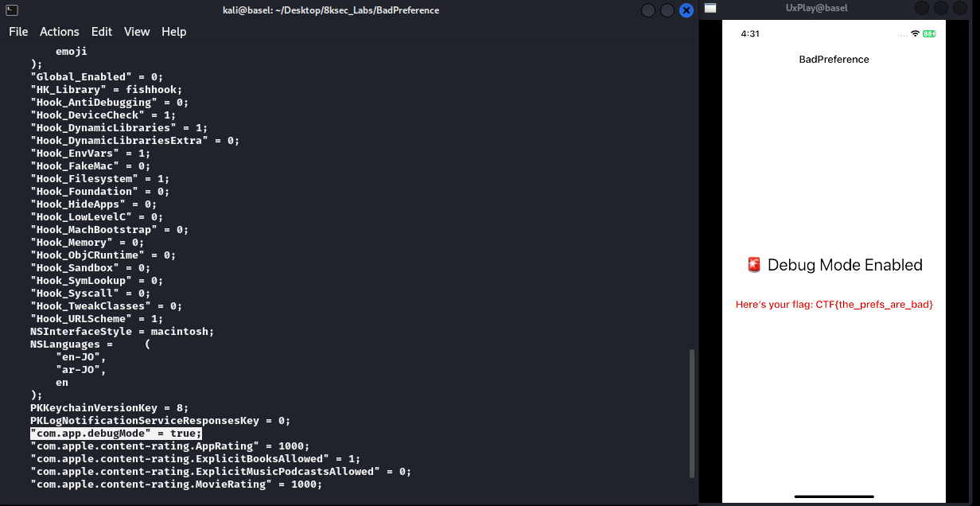Open the Edit menu
Screen dimensions: 980x506
(x=102, y=32)
